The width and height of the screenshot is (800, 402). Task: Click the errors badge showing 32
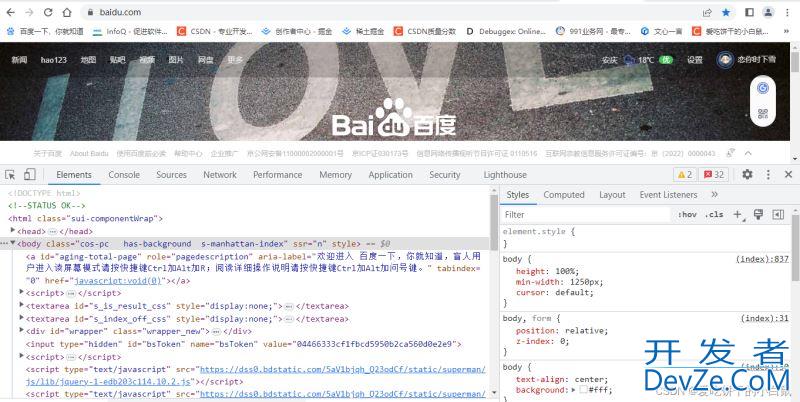[x=714, y=174]
